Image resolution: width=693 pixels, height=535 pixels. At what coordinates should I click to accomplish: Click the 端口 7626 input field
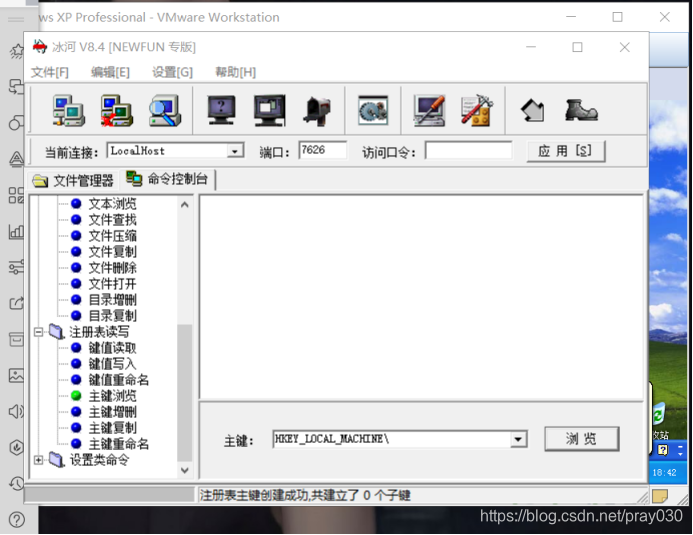click(322, 151)
